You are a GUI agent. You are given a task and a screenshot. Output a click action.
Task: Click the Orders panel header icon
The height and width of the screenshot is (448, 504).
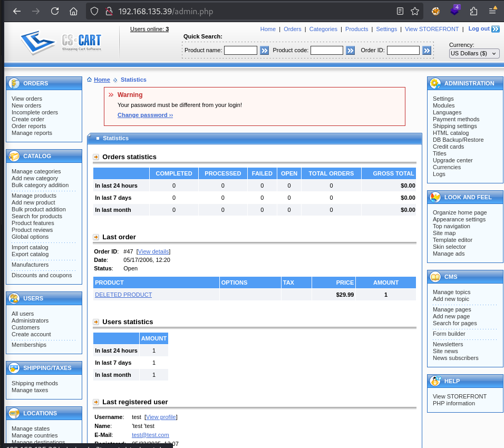tap(14, 83)
